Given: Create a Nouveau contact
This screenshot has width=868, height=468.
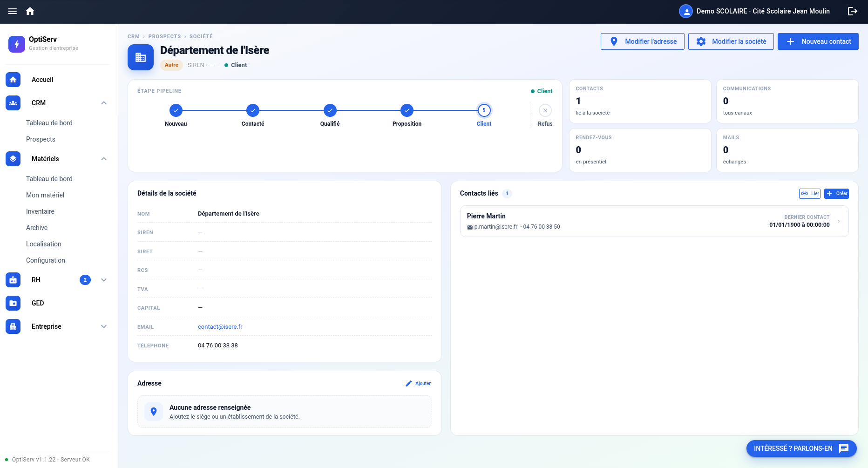Looking at the screenshot, I should coord(818,41).
